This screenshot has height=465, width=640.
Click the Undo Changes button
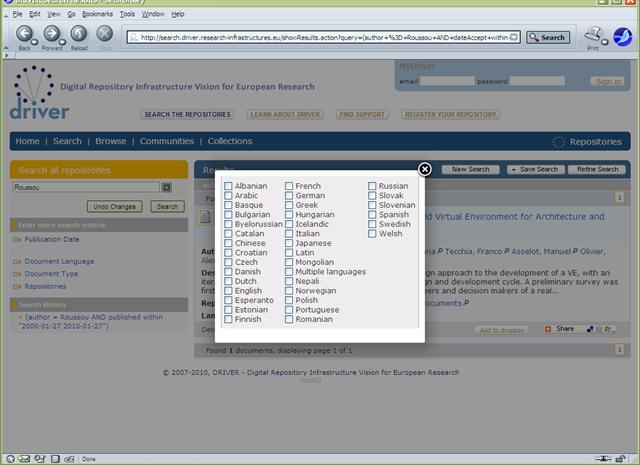click(x=114, y=207)
